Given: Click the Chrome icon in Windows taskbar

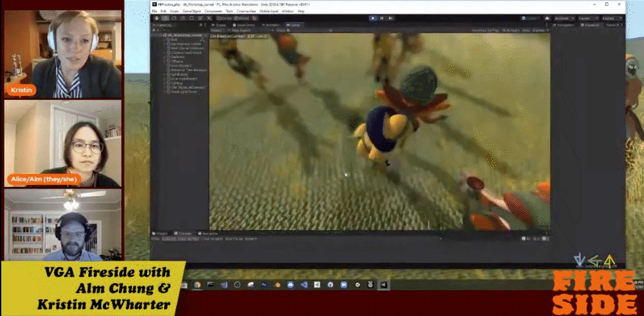Looking at the screenshot, I should tap(197, 285).
